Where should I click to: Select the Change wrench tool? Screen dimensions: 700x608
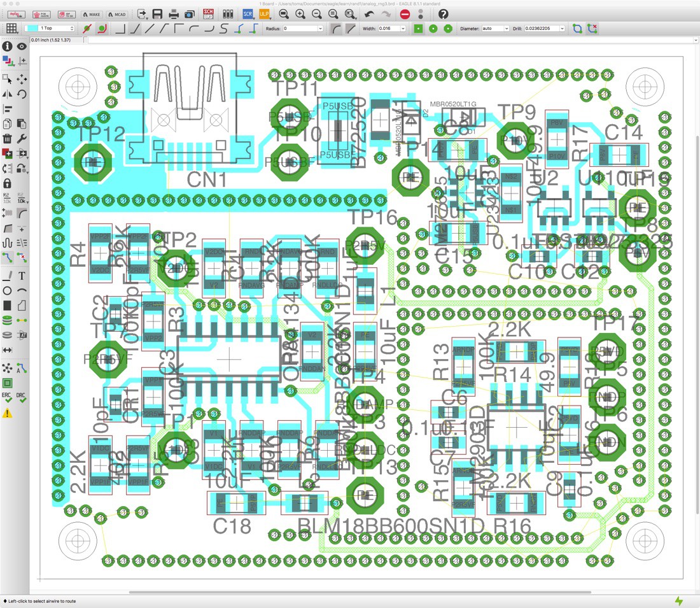[22, 139]
